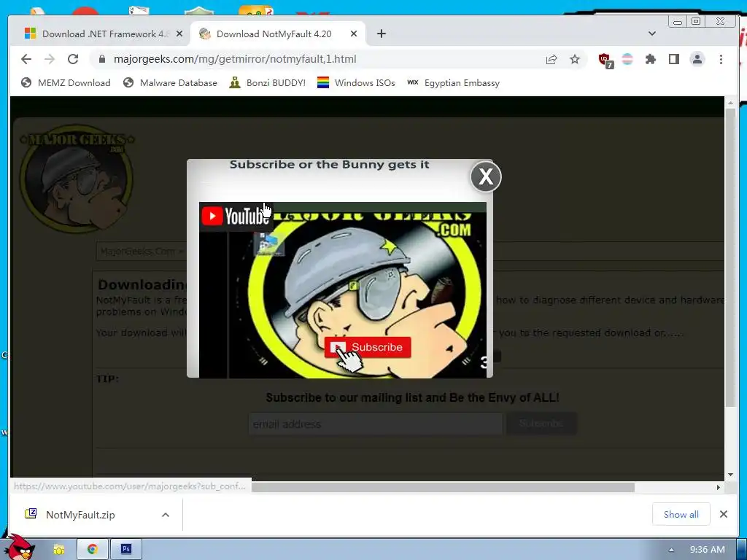Click the MajorGeeks.Com breadcrumb

point(138,251)
